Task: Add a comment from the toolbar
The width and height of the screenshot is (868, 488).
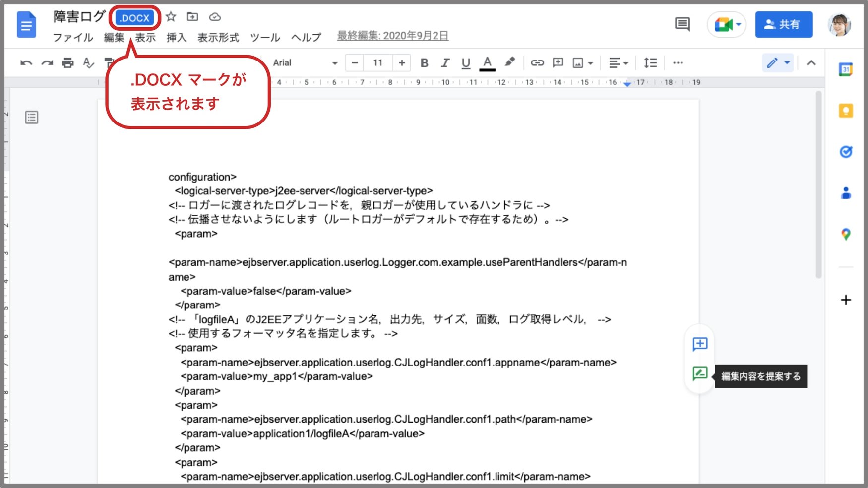Action: coord(558,63)
